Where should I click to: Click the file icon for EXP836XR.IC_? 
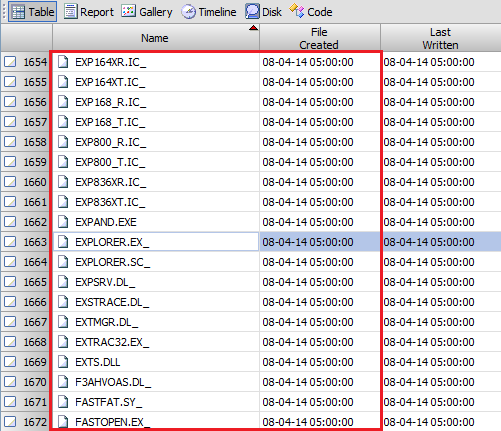(63, 182)
